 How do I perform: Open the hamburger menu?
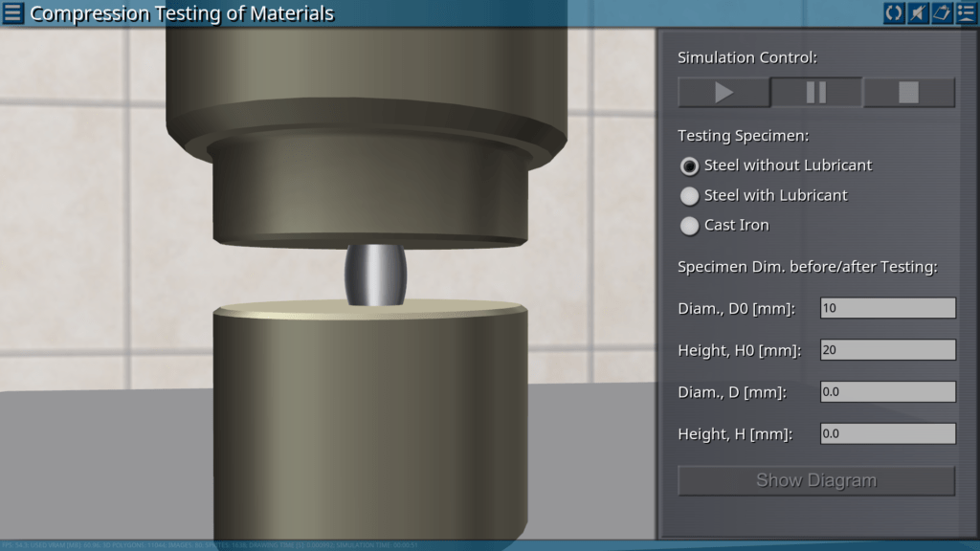(13, 13)
